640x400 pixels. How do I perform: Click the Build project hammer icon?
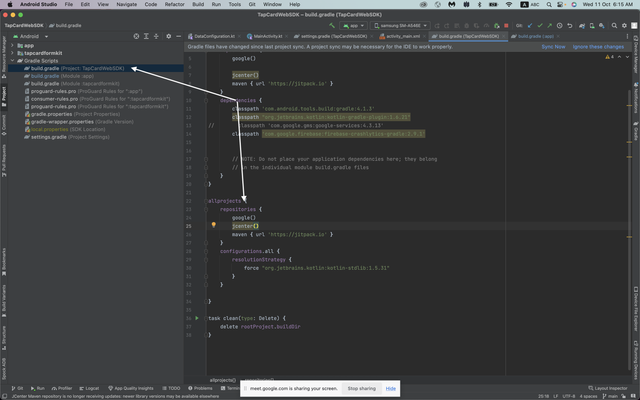pyautogui.click(x=332, y=25)
